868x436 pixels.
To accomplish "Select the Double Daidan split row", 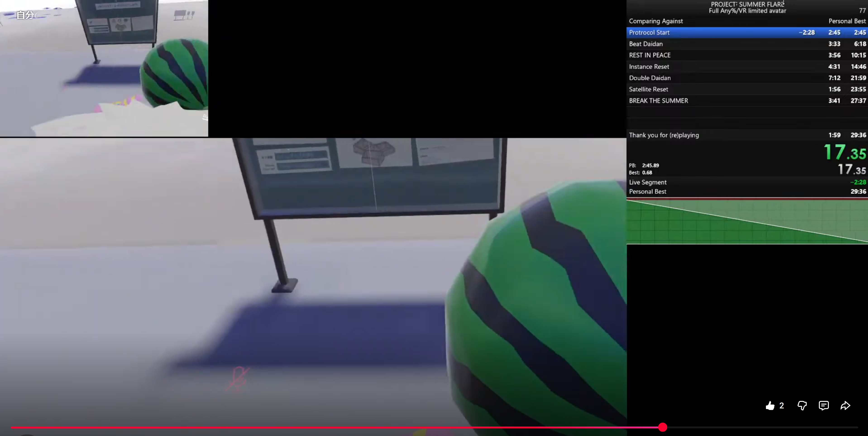I will (x=747, y=78).
